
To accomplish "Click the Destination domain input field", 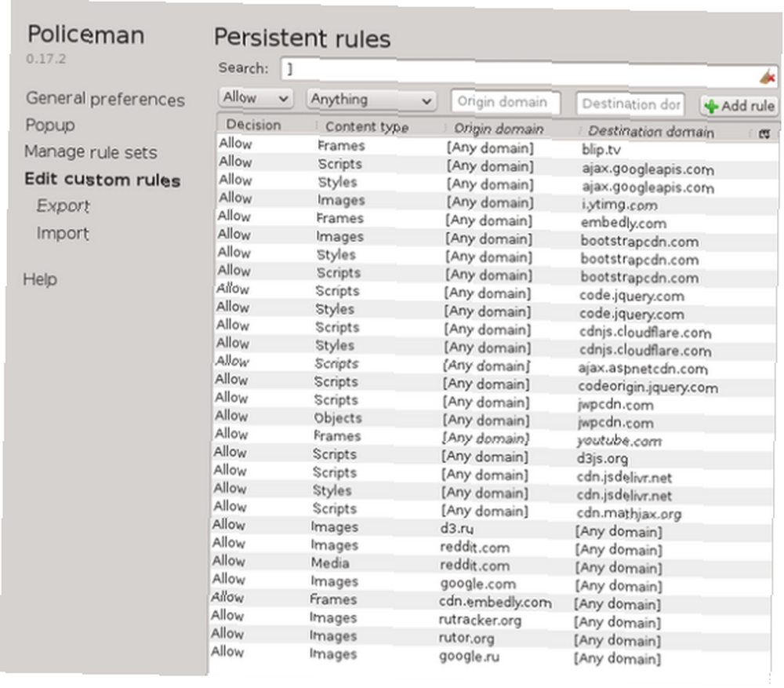I will pos(630,104).
